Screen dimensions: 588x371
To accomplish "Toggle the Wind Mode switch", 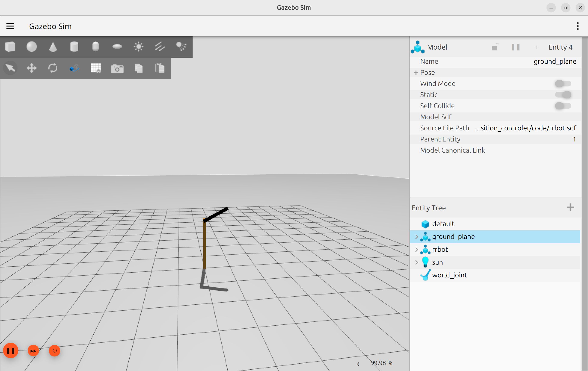I will tap(563, 84).
